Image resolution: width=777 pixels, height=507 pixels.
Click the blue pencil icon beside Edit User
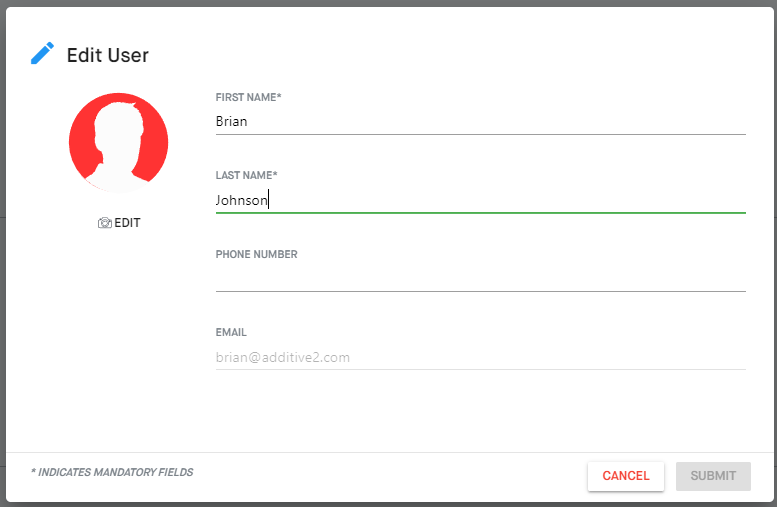pyautogui.click(x=42, y=54)
